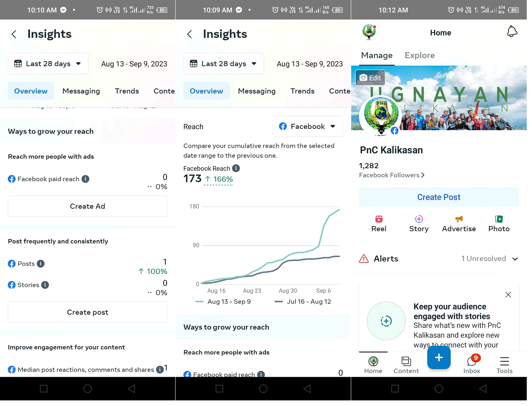Tap the Jul 16 - Aug 12 chart legend

(x=303, y=302)
